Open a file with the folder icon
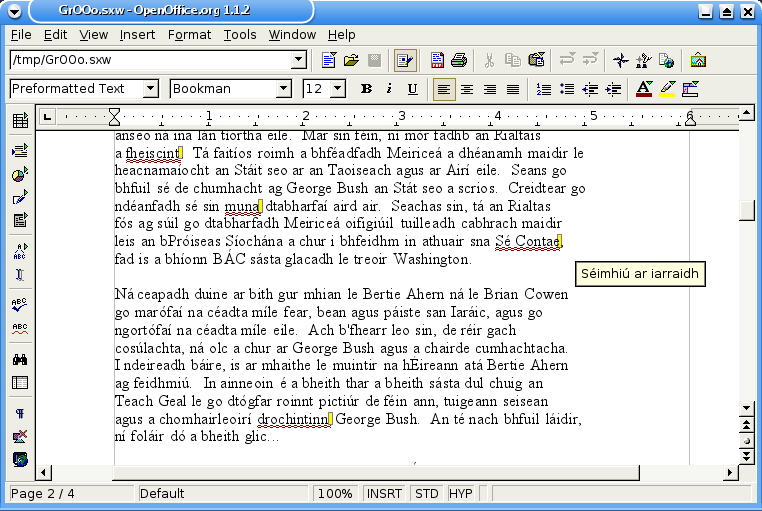Image resolution: width=762 pixels, height=511 pixels. 351,60
